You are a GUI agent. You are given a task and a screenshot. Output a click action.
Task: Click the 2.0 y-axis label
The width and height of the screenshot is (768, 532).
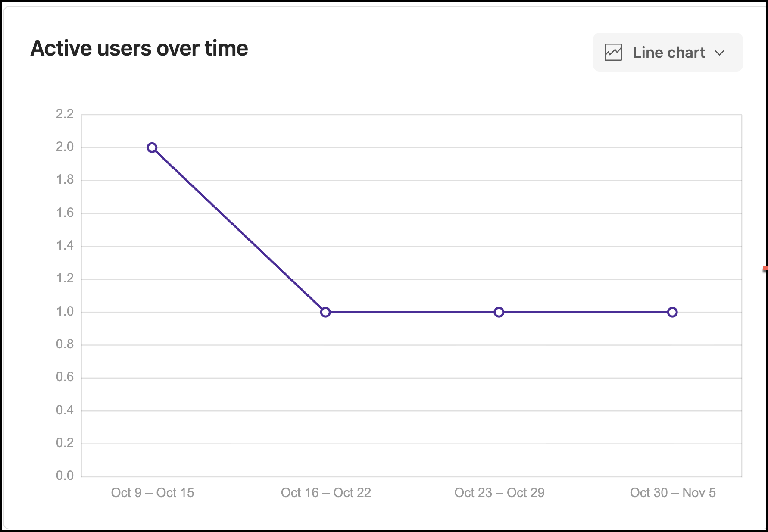point(65,147)
